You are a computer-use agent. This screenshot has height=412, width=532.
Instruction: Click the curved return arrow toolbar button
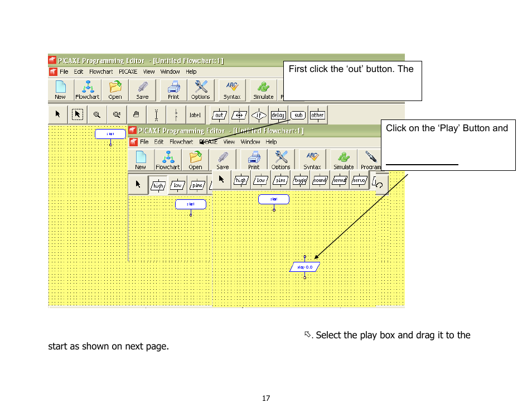point(379,184)
